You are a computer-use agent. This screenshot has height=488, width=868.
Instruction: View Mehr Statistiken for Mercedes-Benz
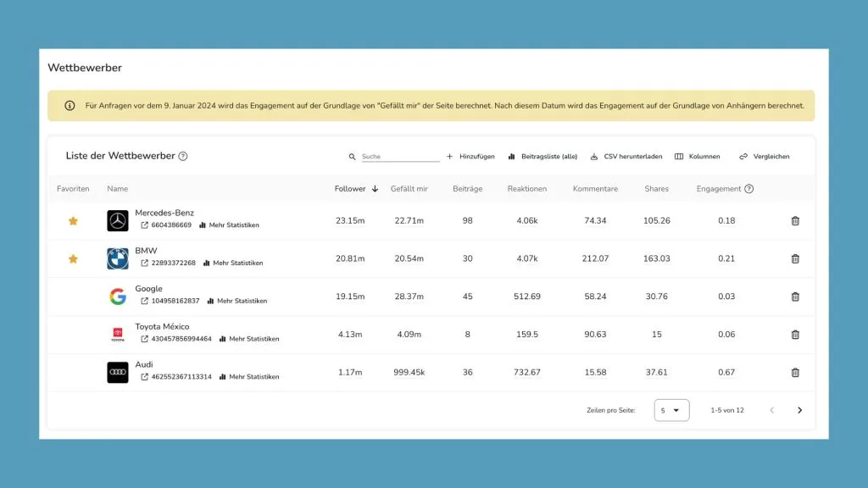229,225
